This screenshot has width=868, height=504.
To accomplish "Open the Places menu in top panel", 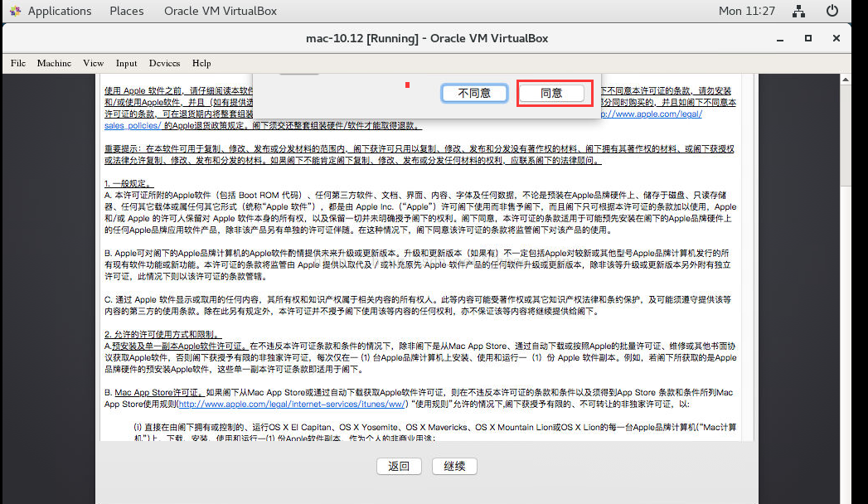I will (127, 11).
